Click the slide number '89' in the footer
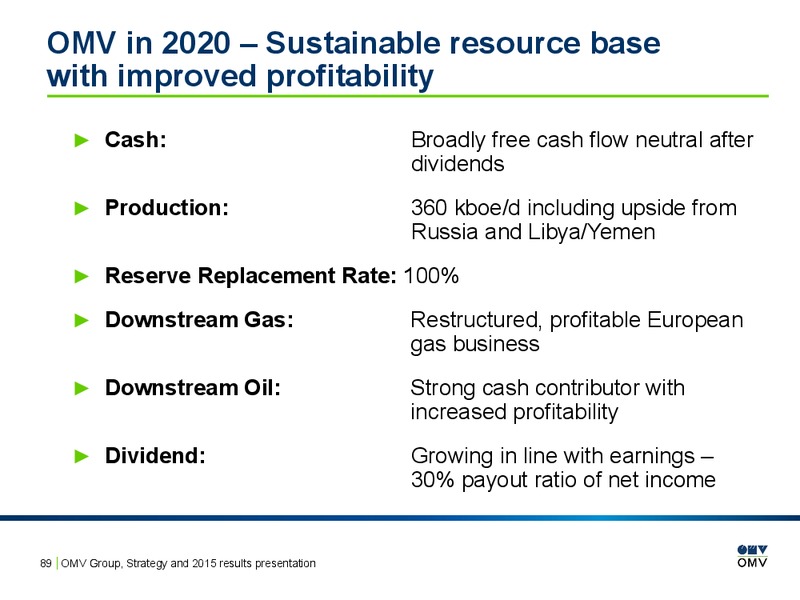The image size is (800, 600). tap(46, 563)
